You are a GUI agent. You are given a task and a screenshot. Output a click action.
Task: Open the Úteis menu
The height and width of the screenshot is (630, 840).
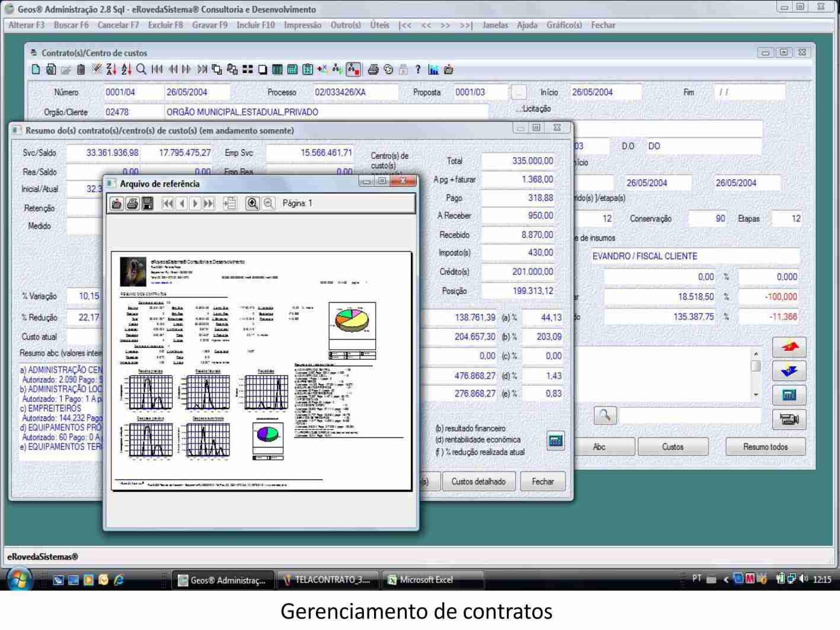[x=379, y=25]
